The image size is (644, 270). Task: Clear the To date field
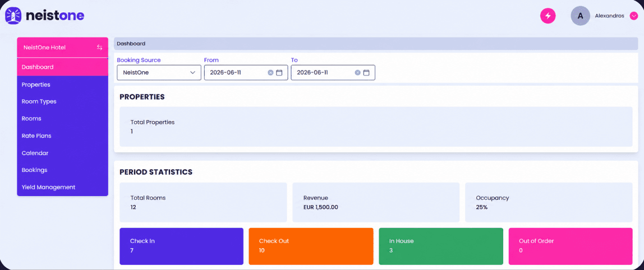click(358, 73)
